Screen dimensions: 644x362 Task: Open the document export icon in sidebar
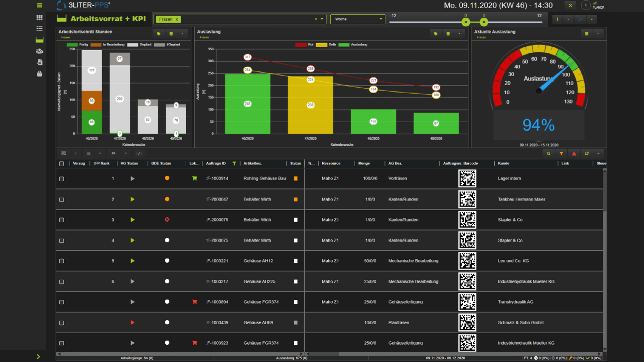coord(39,62)
